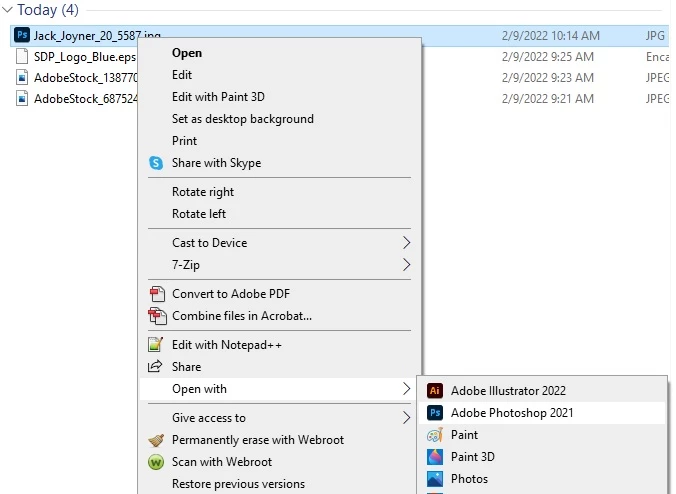Choose Edit from the context menu
The width and height of the screenshot is (676, 494).
[280, 75]
